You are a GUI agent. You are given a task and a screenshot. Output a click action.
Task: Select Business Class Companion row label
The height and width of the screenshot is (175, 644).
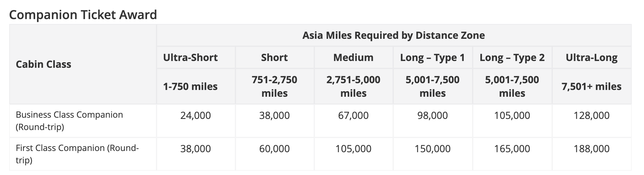tap(69, 121)
